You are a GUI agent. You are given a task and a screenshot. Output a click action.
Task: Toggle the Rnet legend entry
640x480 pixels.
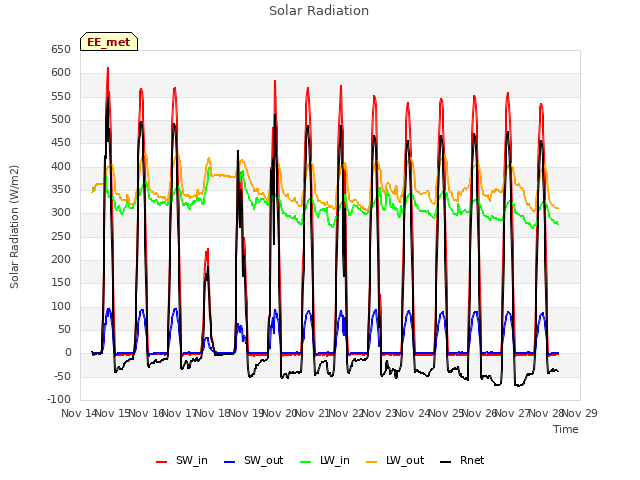click(462, 460)
